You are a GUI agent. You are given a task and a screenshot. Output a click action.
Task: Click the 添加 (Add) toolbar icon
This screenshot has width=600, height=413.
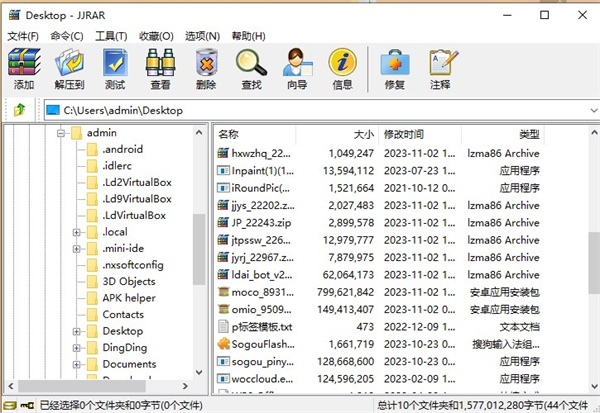[24, 62]
